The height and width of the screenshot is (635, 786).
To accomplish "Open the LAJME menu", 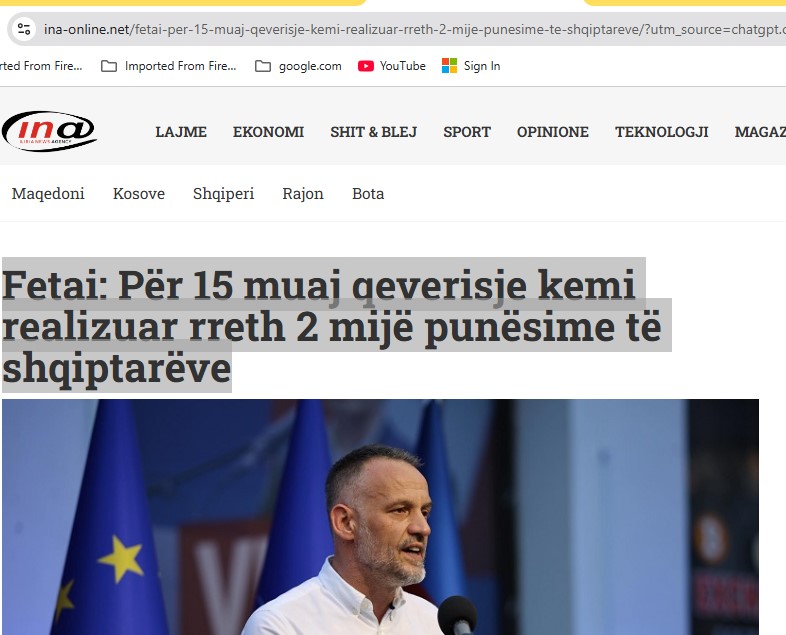I will click(x=181, y=132).
